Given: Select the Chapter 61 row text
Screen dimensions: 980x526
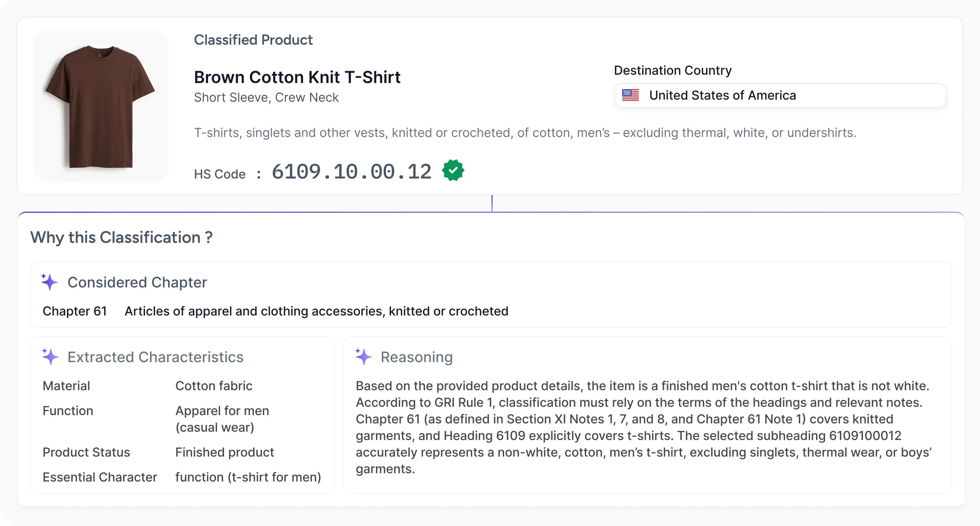Looking at the screenshot, I should (x=75, y=311).
